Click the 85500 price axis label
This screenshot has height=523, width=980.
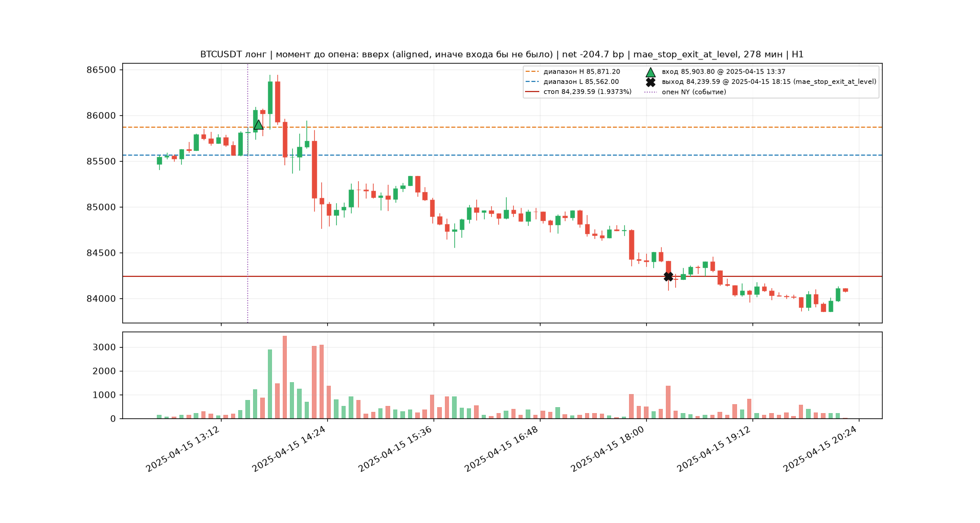coord(101,162)
